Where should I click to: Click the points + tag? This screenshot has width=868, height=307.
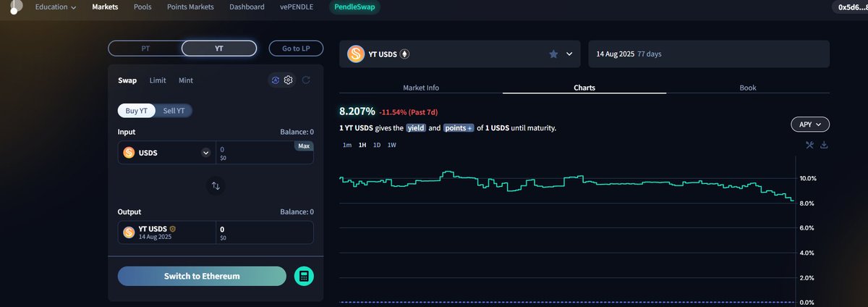pos(459,127)
